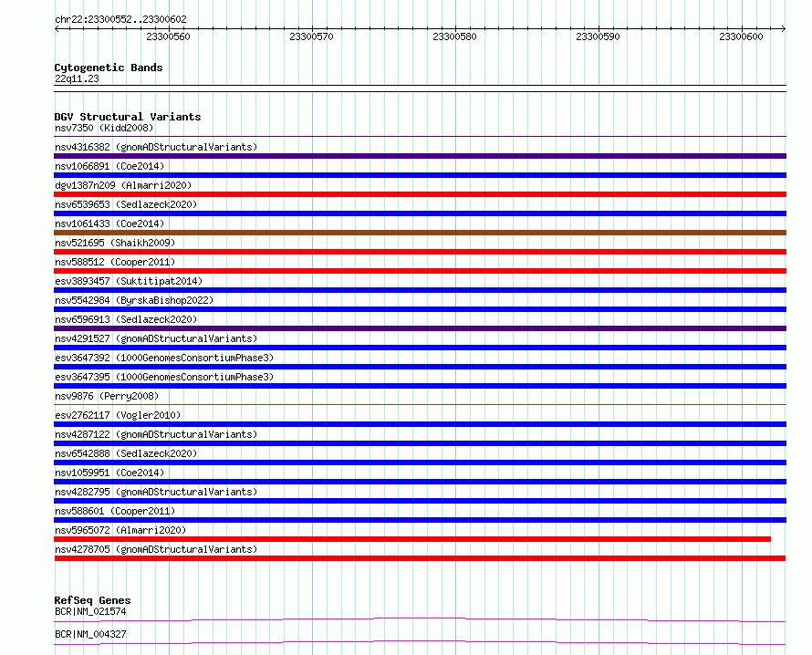Click the ruler's left arrow end

pyautogui.click(x=57, y=28)
